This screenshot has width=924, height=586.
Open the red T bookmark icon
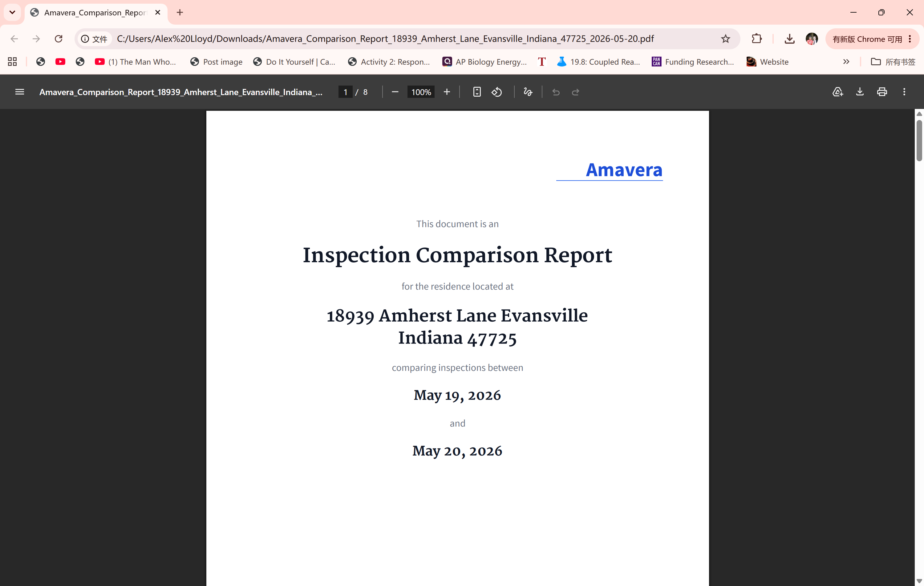pos(541,62)
